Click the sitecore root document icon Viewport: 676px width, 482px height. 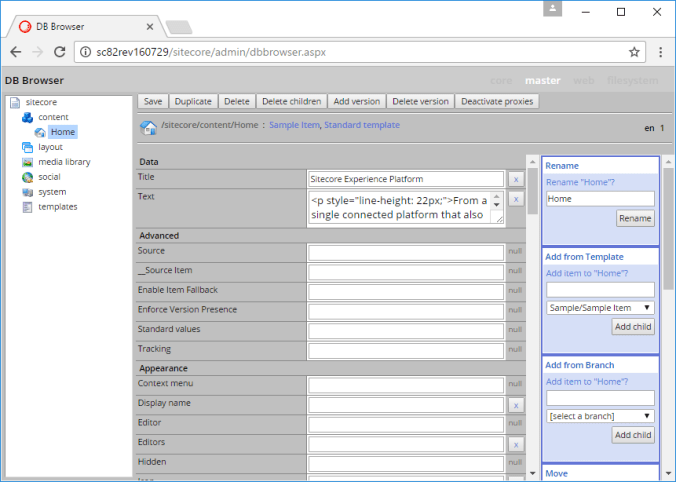coord(15,103)
